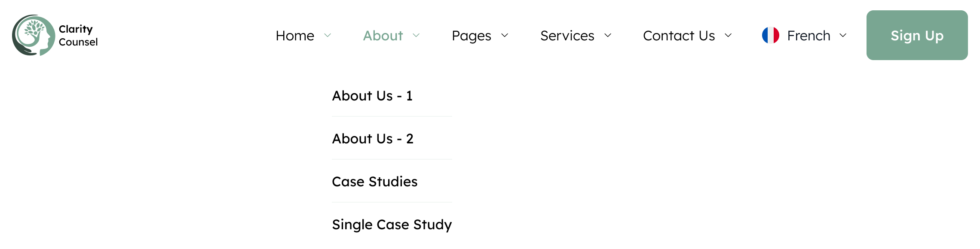Screen dimensions: 980x249
Task: Open the French language chevron
Action: (843, 35)
